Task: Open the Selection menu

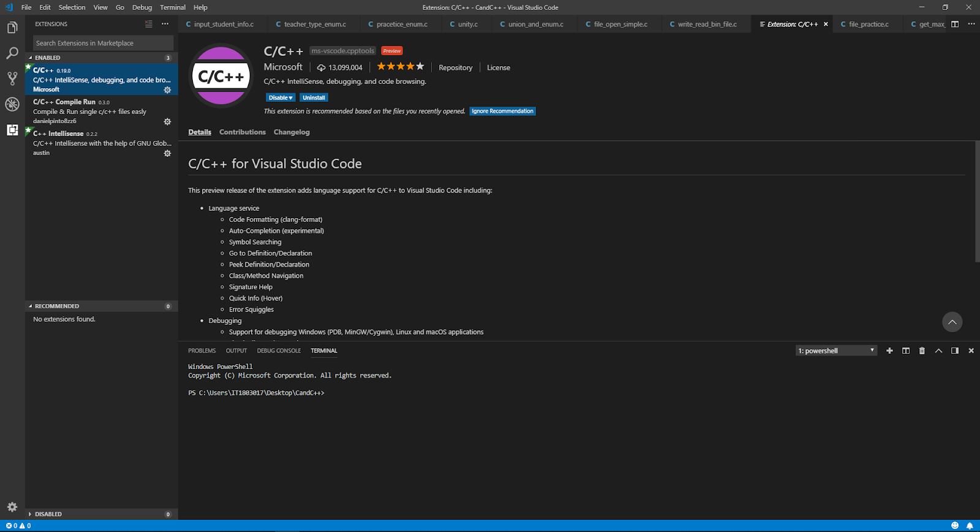Action: [72, 7]
